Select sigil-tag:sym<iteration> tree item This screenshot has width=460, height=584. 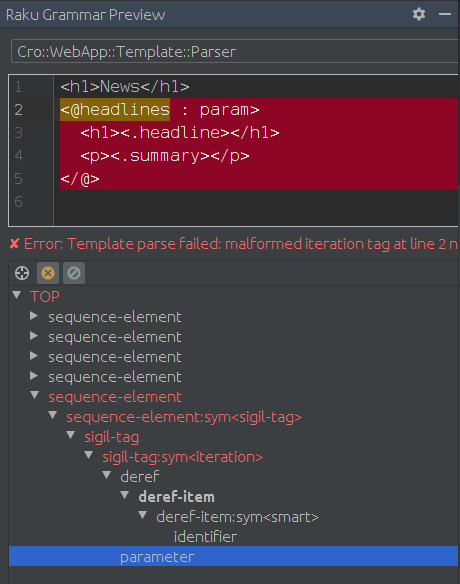[183, 457]
